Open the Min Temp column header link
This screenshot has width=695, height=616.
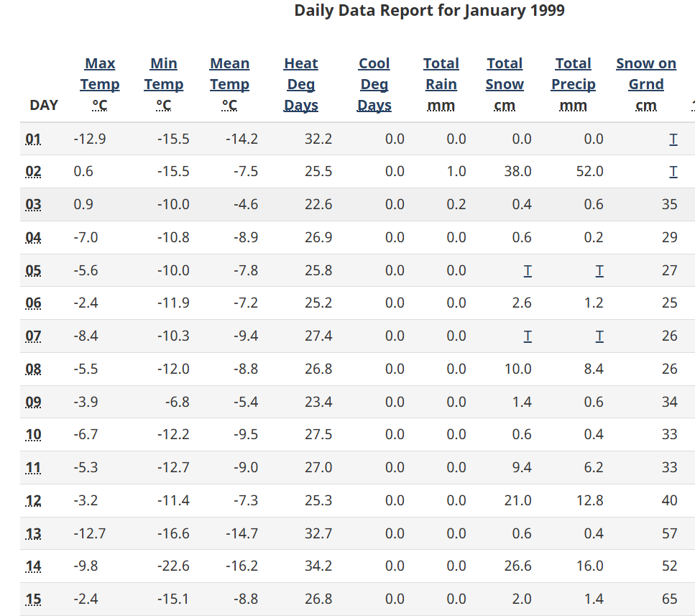pyautogui.click(x=164, y=84)
